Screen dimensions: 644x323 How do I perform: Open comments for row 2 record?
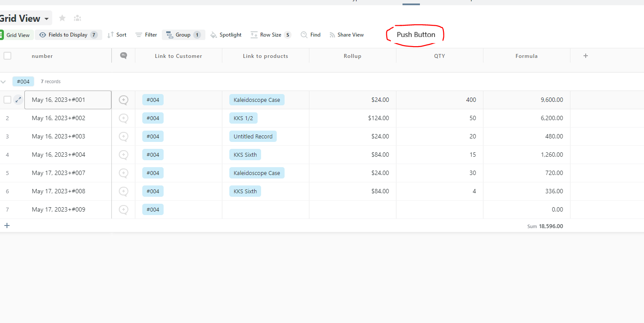(124, 118)
